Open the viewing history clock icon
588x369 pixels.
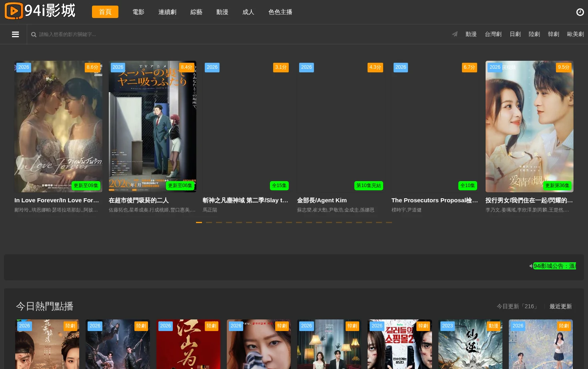[x=580, y=12]
